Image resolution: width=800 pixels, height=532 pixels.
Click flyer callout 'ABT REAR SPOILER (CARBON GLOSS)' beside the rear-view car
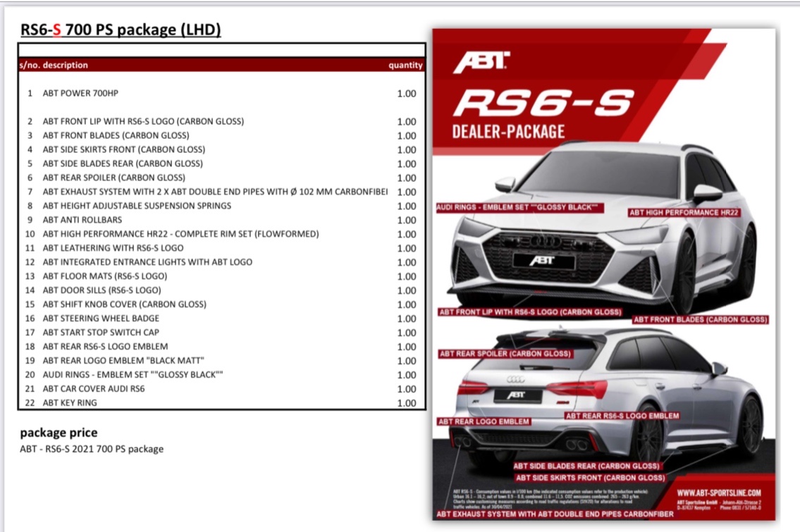pos(505,354)
